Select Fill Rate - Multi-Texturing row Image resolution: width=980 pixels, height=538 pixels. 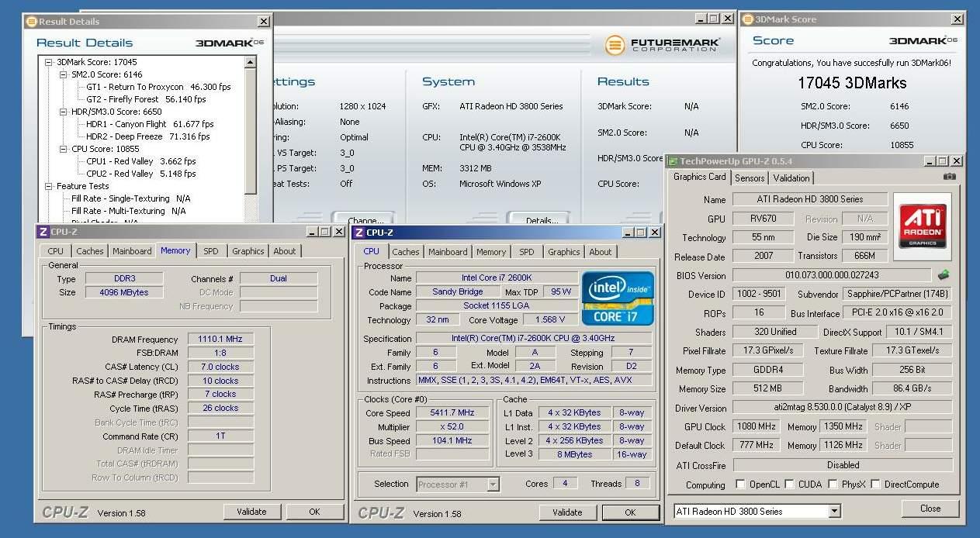click(129, 211)
